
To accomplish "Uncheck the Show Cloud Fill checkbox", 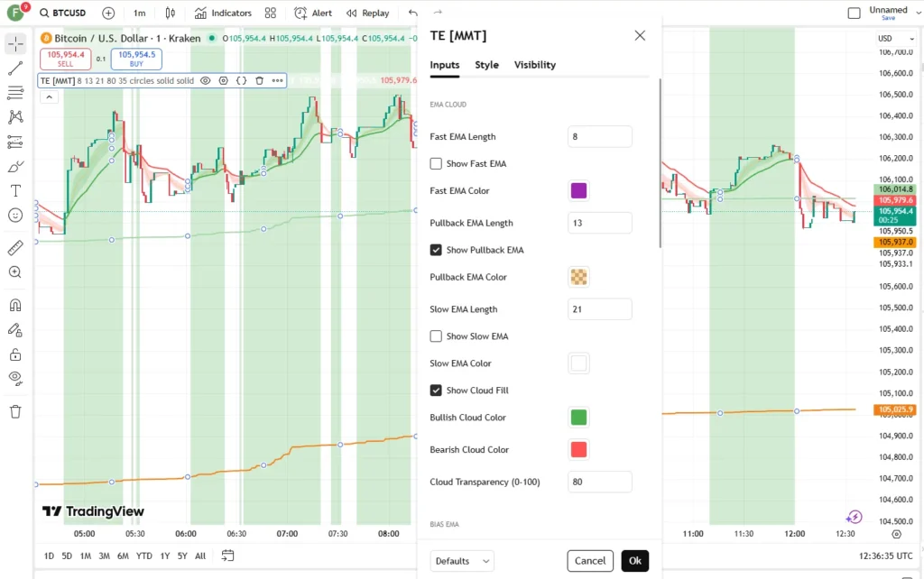I will pyautogui.click(x=436, y=390).
